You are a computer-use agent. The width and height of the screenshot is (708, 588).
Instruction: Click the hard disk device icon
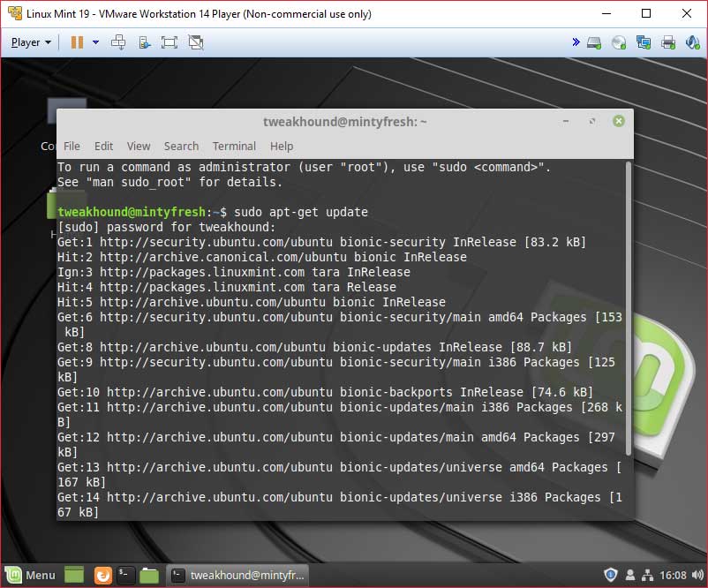(594, 43)
